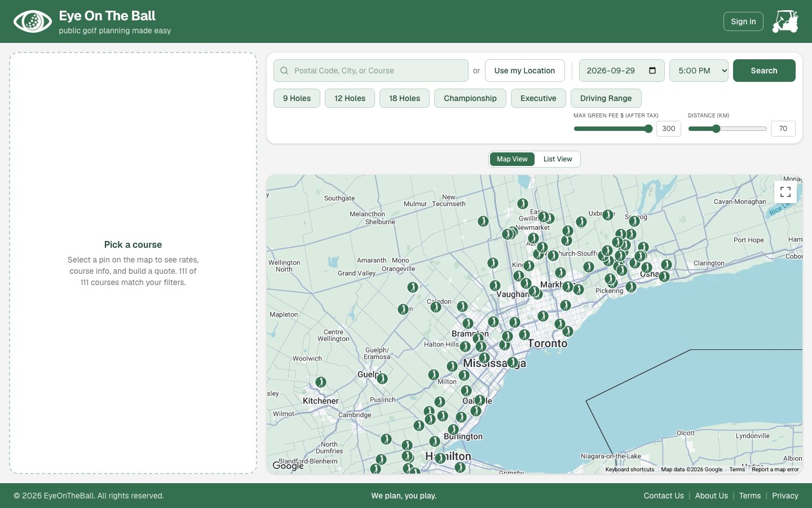Select the golf pin by Guelph
The width and height of the screenshot is (812, 508).
pyautogui.click(x=382, y=379)
